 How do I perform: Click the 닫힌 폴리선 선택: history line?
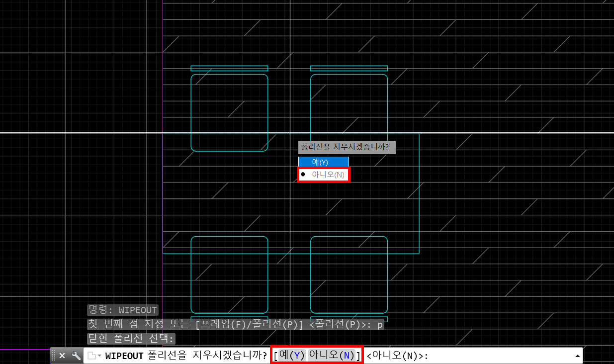tap(131, 339)
